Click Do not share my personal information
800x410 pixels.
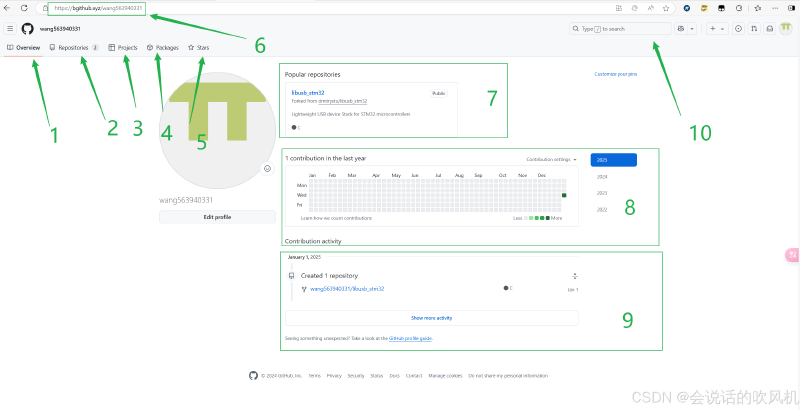pos(508,376)
